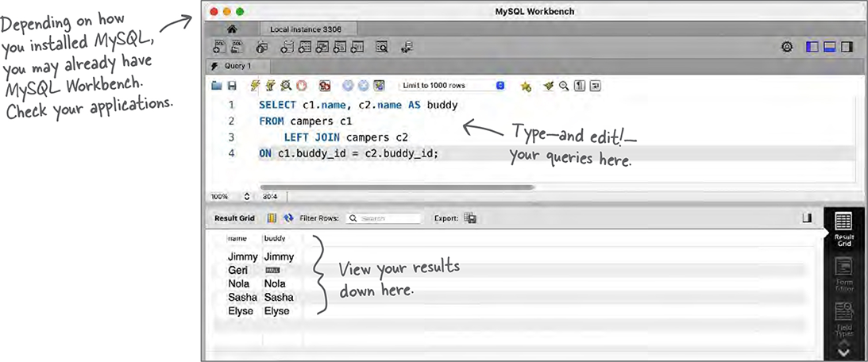Create new table icon
Viewport: 868px width, 362px height.
coord(304,48)
